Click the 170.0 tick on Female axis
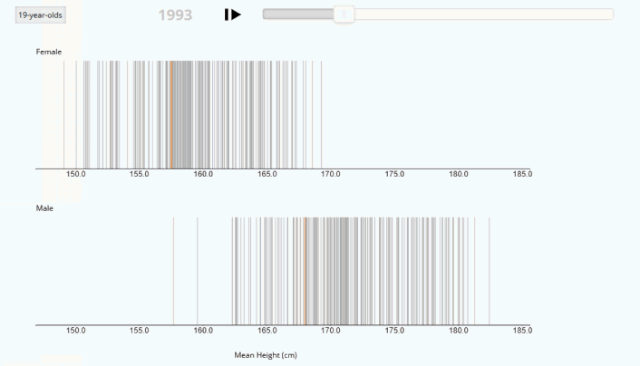640x366 pixels. pos(330,174)
